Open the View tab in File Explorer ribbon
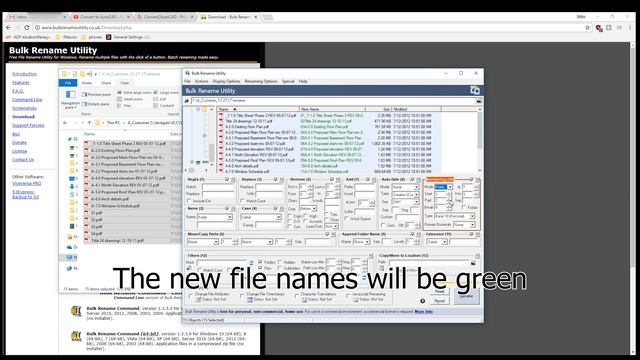 [124, 83]
